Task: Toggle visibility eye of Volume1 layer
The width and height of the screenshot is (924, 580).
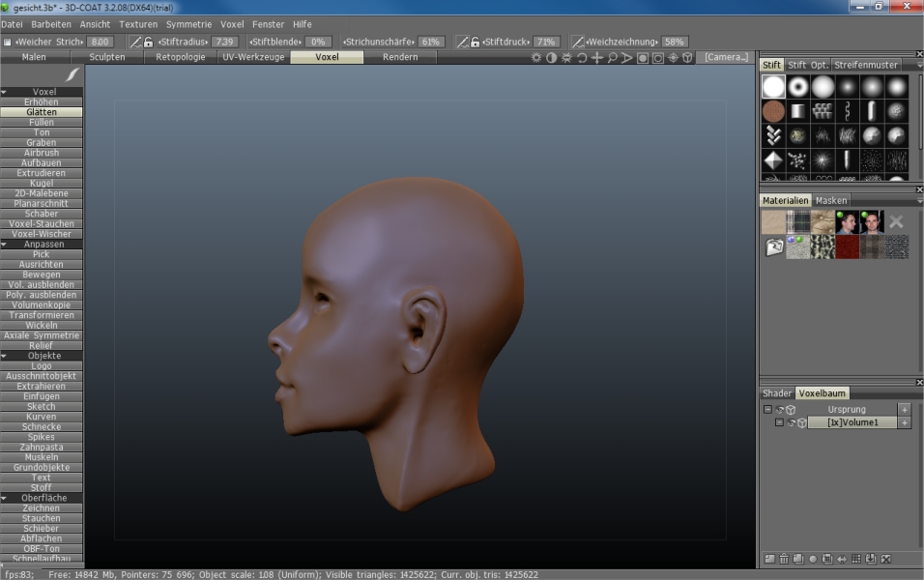Action: click(x=791, y=422)
